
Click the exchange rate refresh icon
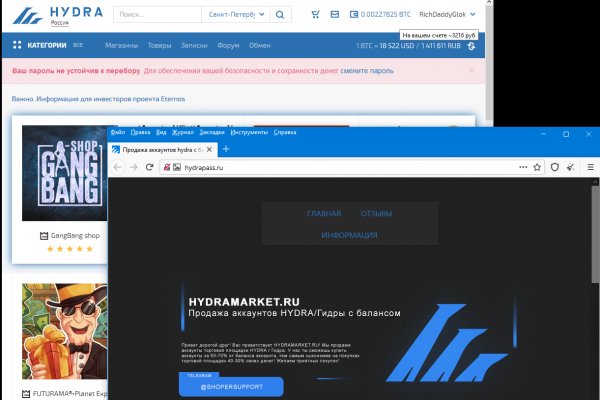pos(471,46)
